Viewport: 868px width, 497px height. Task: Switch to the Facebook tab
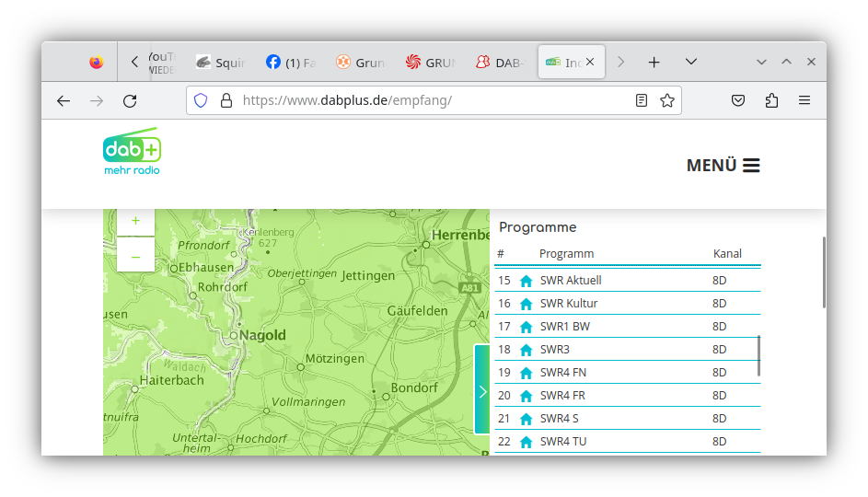[x=290, y=63]
